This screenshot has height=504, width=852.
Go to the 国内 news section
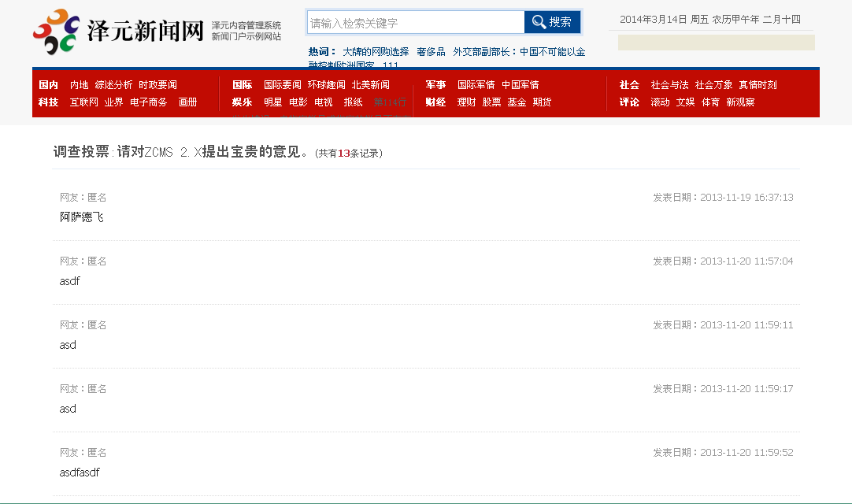48,85
